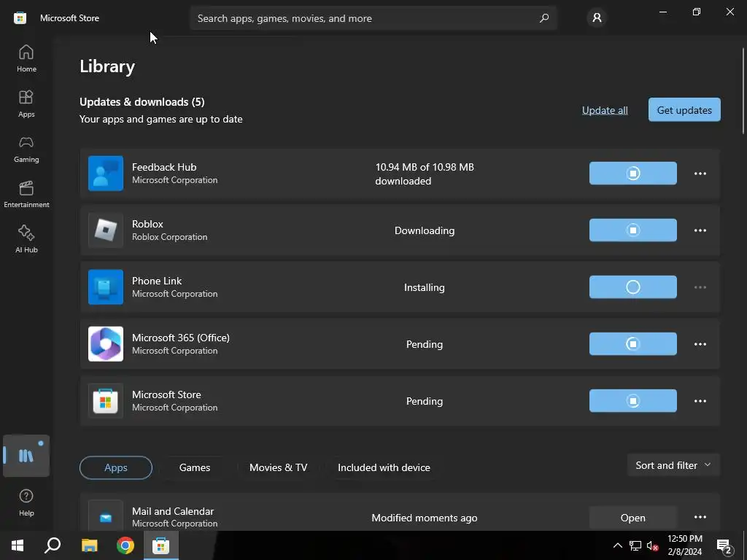Viewport: 747px width, 560px height.
Task: Click the search magnifier in Store search box
Action: click(x=543, y=18)
